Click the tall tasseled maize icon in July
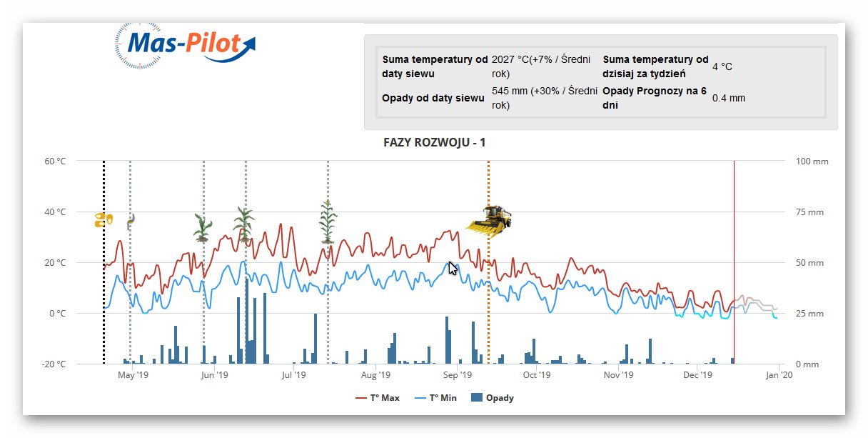 click(x=328, y=222)
